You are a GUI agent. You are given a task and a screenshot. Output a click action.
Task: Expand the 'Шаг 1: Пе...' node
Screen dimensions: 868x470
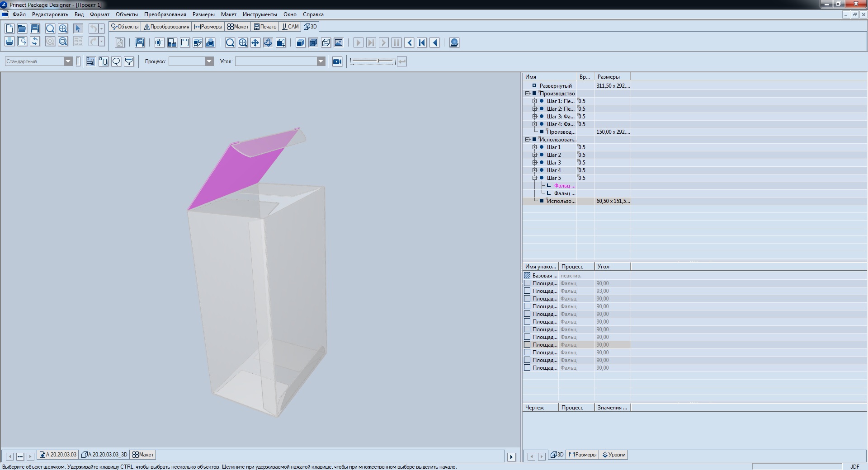tap(534, 101)
